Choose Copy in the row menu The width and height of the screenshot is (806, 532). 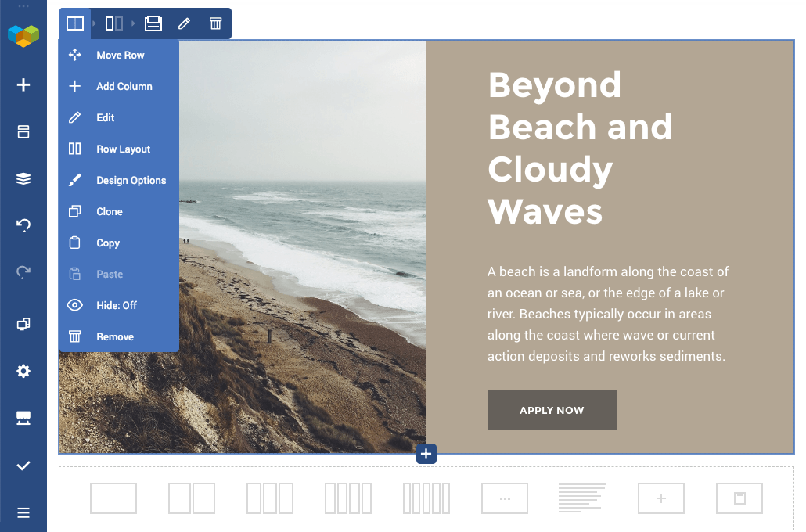tap(119, 243)
